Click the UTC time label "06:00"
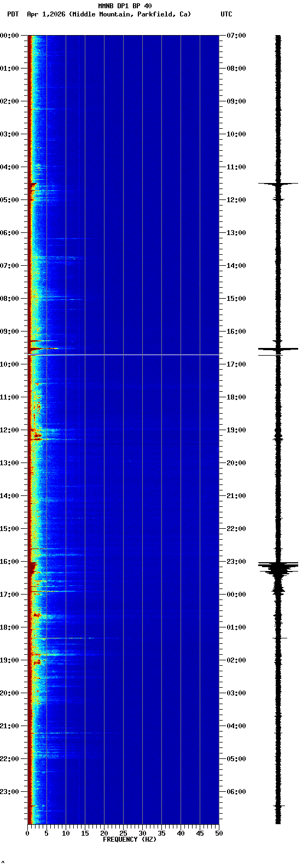Viewport: 302px width, 868px height. (x=236, y=792)
